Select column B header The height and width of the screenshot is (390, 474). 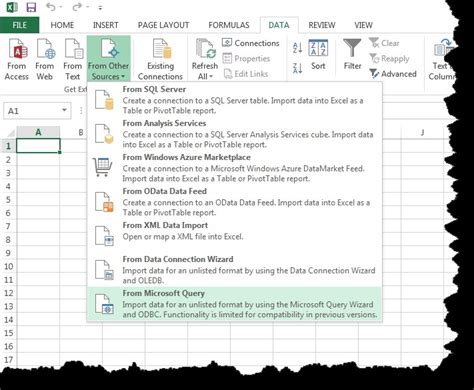(x=81, y=132)
